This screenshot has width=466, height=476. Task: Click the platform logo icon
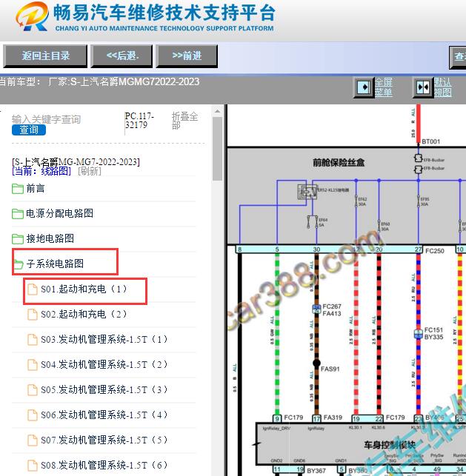point(32,17)
